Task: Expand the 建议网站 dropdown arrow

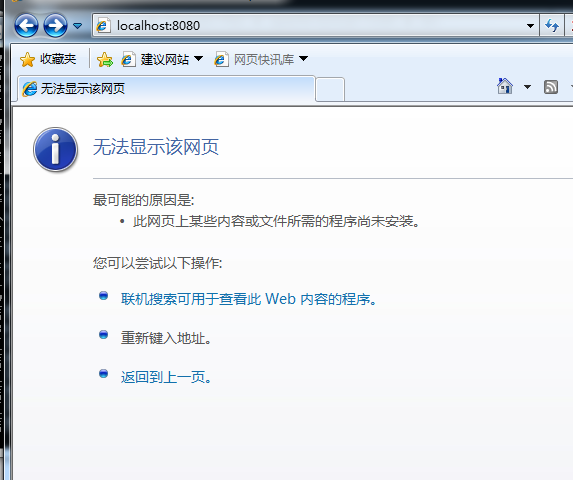Action: tap(198, 58)
